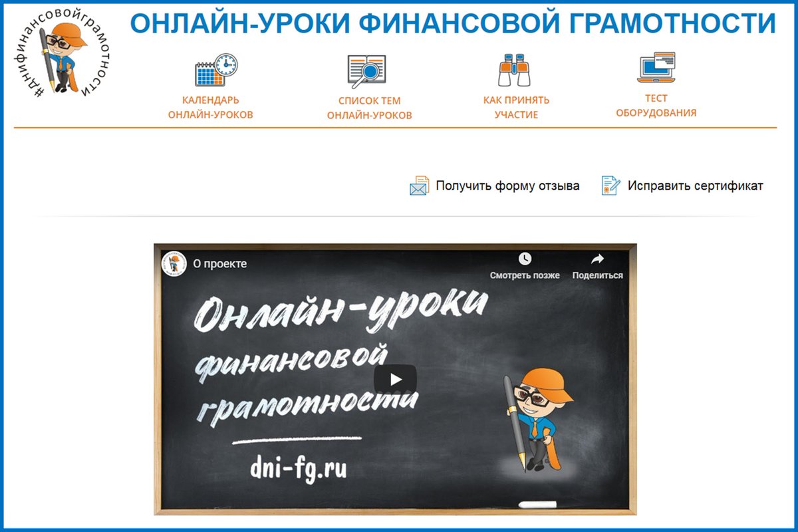Click the Share arrow icon on video
The width and height of the screenshot is (798, 532).
pos(597,258)
